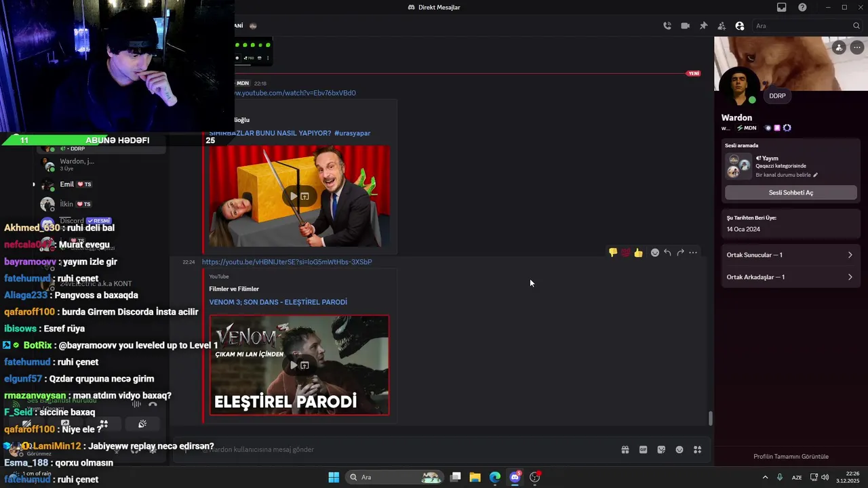Open clock showing 22:26
The height and width of the screenshot is (488, 868).
click(848, 477)
